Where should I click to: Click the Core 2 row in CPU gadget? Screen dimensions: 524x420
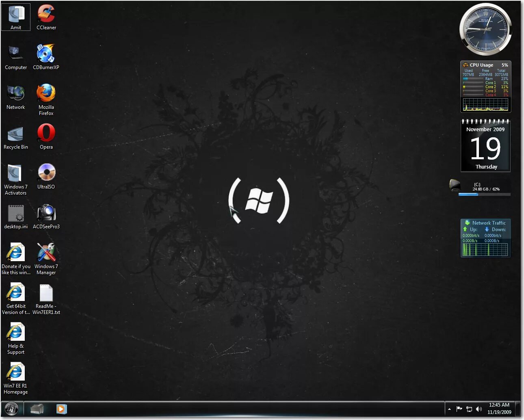click(x=485, y=87)
